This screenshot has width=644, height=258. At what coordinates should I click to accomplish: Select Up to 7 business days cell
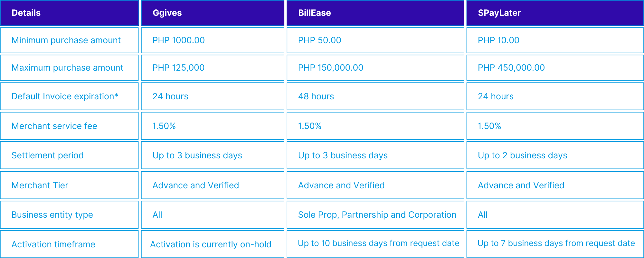coord(556,243)
